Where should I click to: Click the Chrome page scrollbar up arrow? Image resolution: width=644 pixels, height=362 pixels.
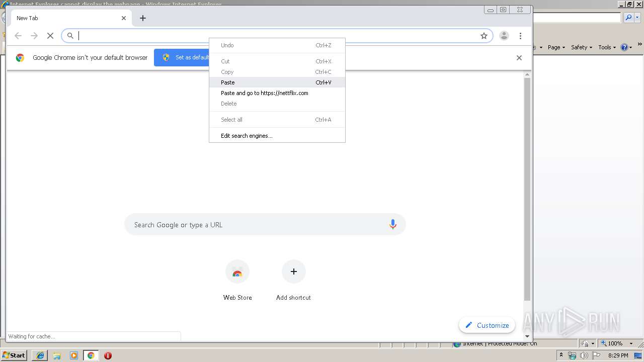[x=527, y=75]
